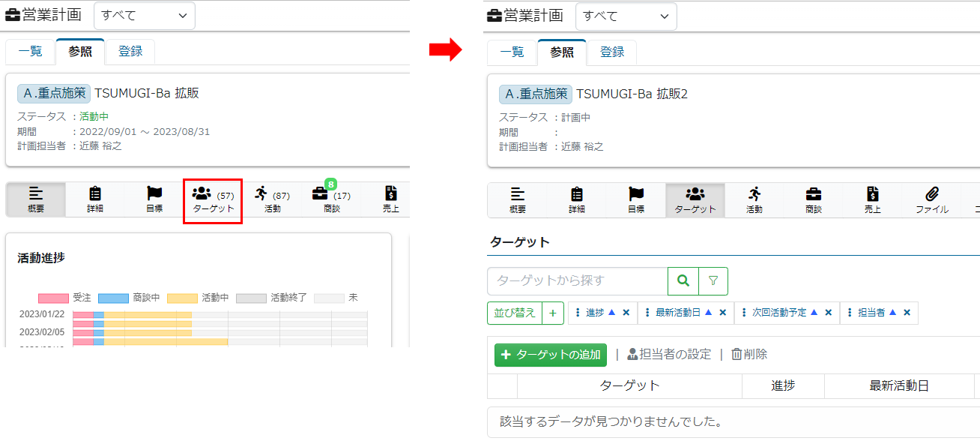Click the 次回活動予定 chip drag handle
Screen dimensions: 980x444
tap(744, 313)
